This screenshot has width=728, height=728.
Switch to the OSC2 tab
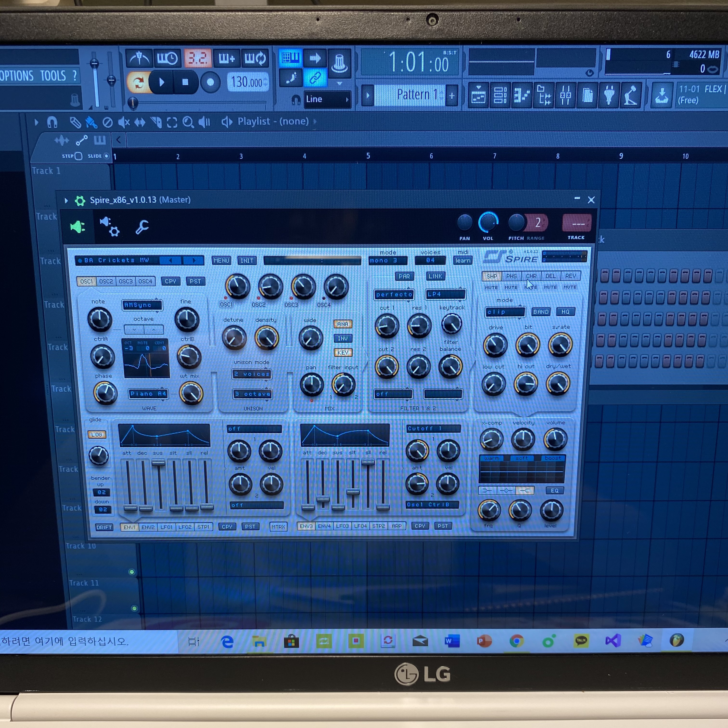(106, 281)
